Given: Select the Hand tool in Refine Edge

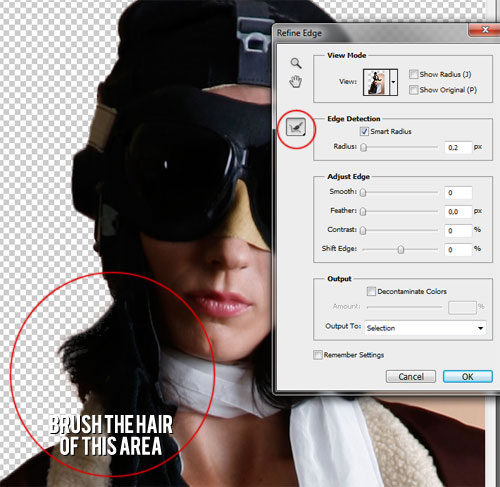Looking at the screenshot, I should click(296, 82).
